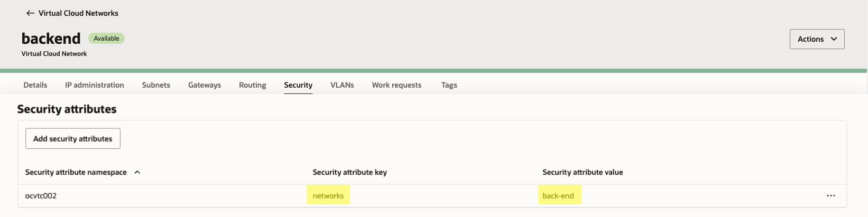The image size is (868, 217).
Task: Open the IP administration tab
Action: pos(95,85)
